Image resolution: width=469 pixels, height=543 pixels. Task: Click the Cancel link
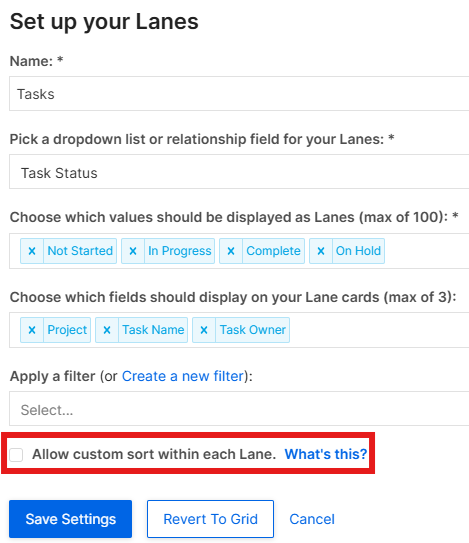[312, 519]
